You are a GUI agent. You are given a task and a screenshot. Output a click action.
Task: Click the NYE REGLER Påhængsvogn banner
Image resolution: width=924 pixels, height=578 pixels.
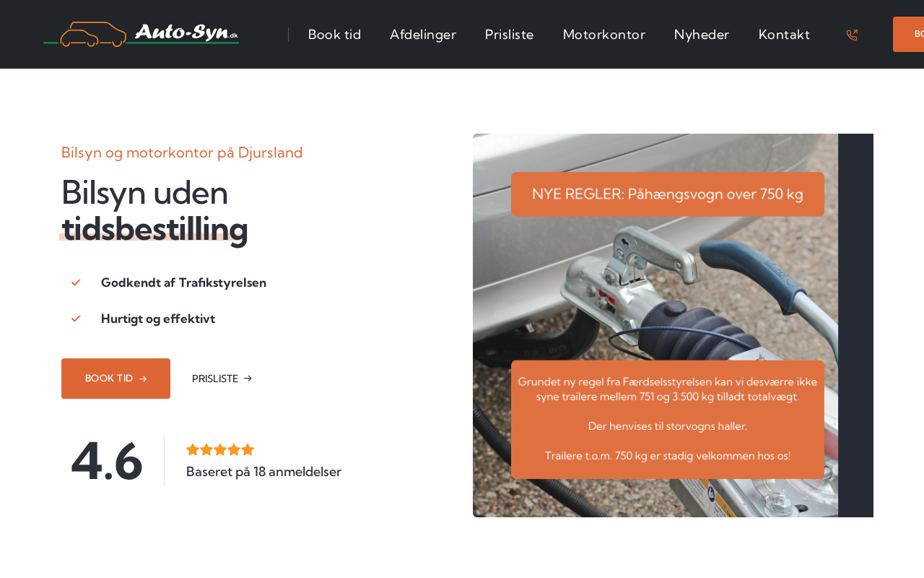pos(668,194)
